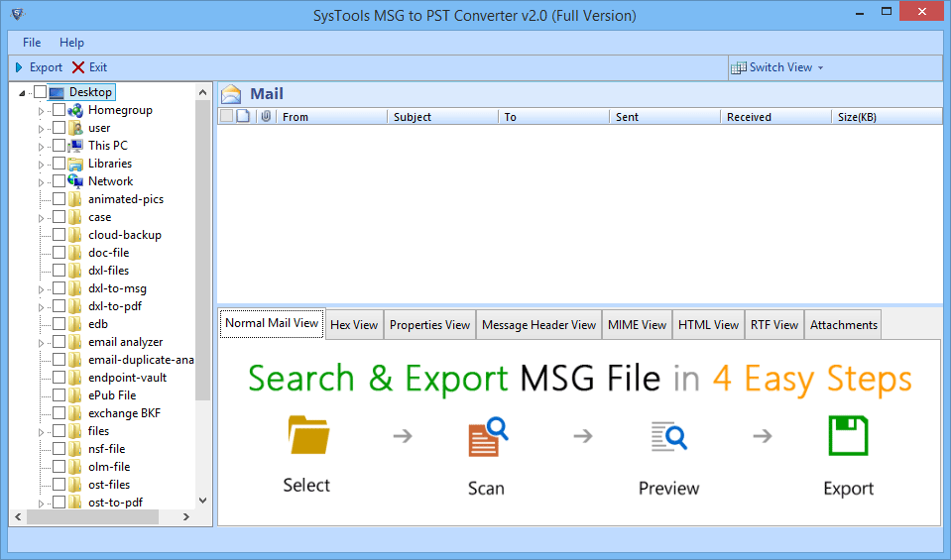Expand the case folder node

pyautogui.click(x=42, y=218)
